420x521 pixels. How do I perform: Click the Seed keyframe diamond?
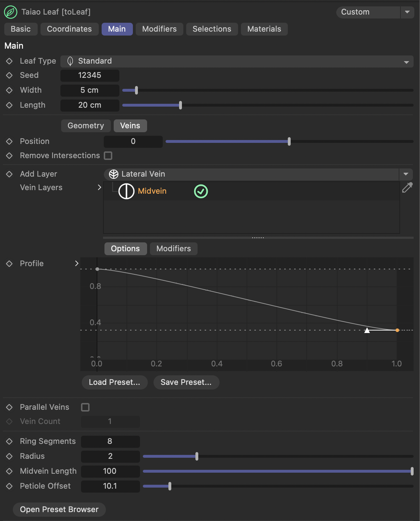pos(9,75)
